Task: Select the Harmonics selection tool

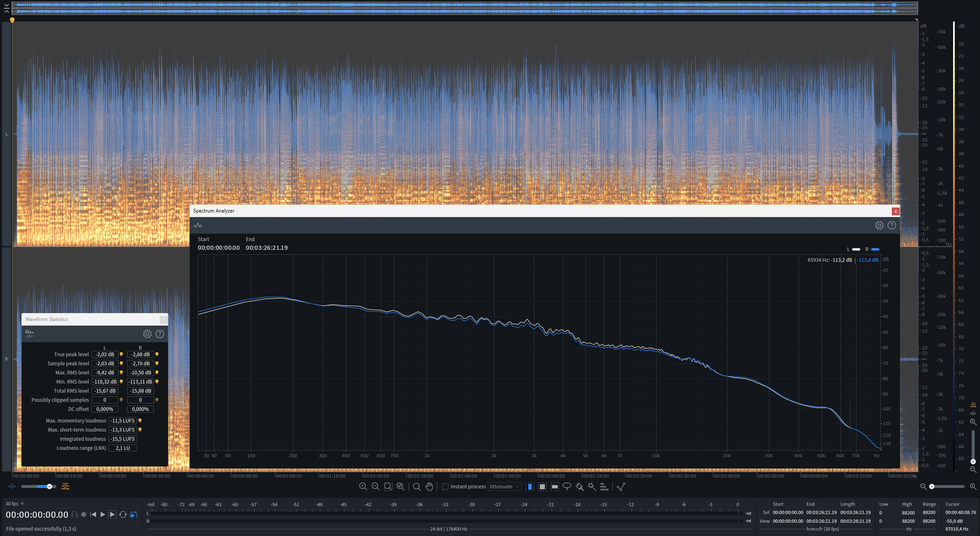Action: pos(604,486)
